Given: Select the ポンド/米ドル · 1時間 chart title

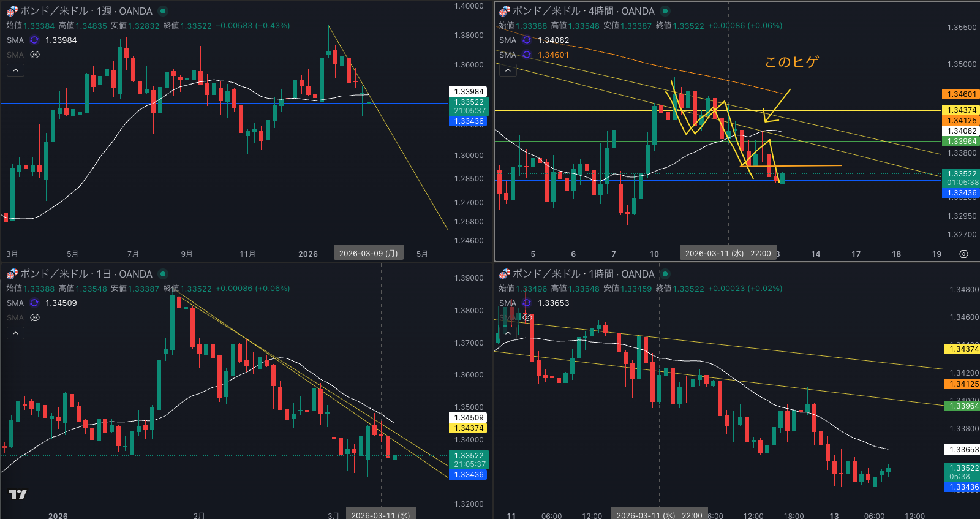Looking at the screenshot, I should (x=583, y=274).
